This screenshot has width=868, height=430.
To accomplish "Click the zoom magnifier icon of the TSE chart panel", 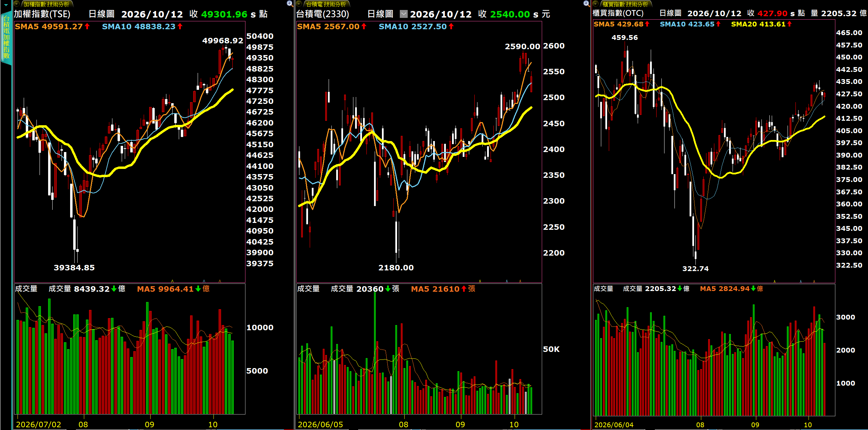I will coord(290,4).
